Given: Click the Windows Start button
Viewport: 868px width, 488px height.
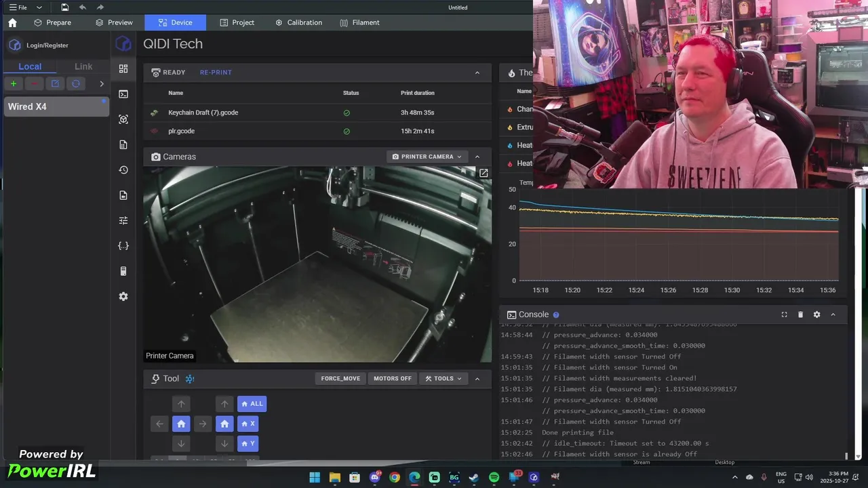Looking at the screenshot, I should point(315,477).
